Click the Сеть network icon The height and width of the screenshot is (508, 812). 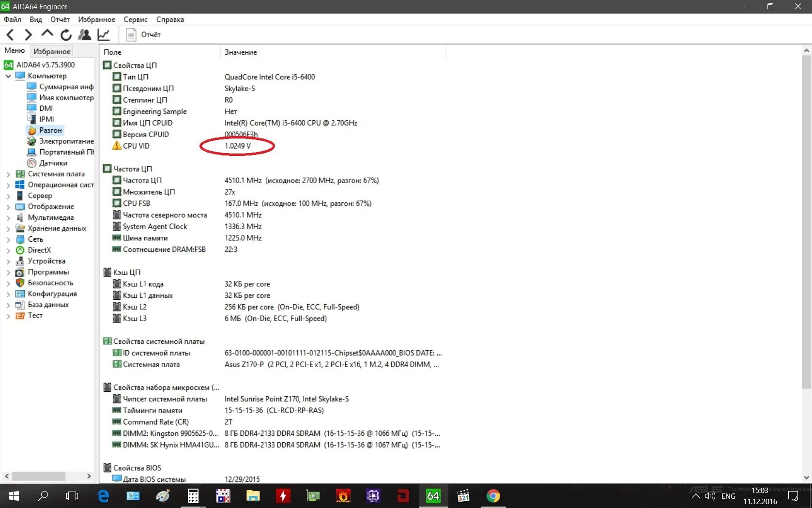click(x=20, y=239)
